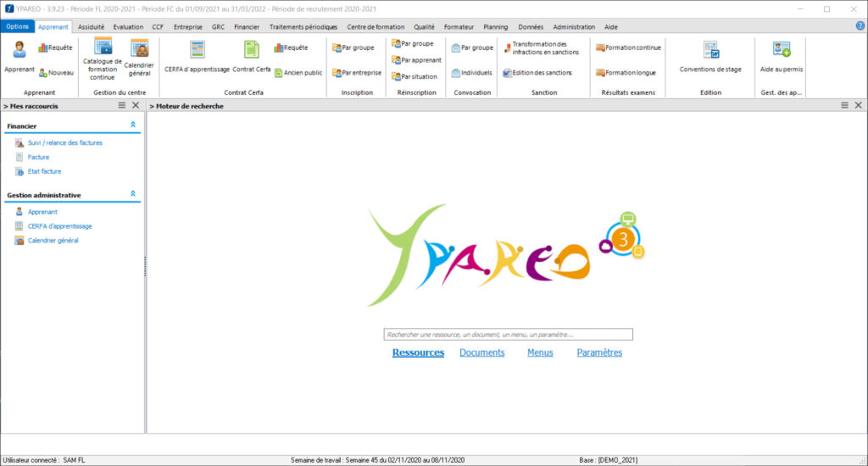This screenshot has width=868, height=466.
Task: Switch to the Assiduité tab
Action: point(91,26)
